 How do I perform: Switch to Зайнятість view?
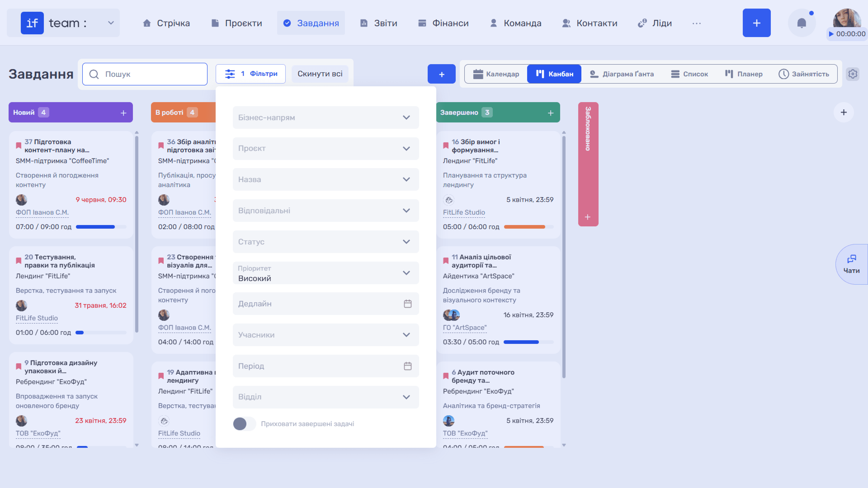[x=804, y=74]
